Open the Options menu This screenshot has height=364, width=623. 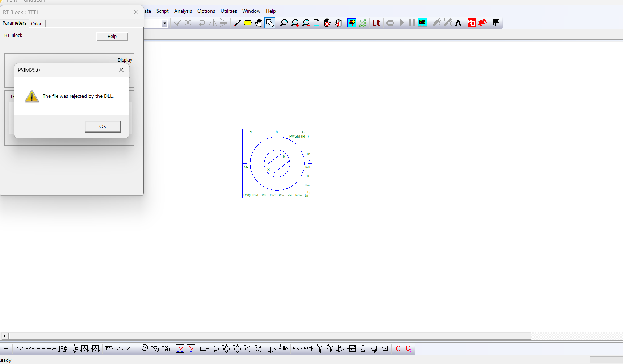206,11
